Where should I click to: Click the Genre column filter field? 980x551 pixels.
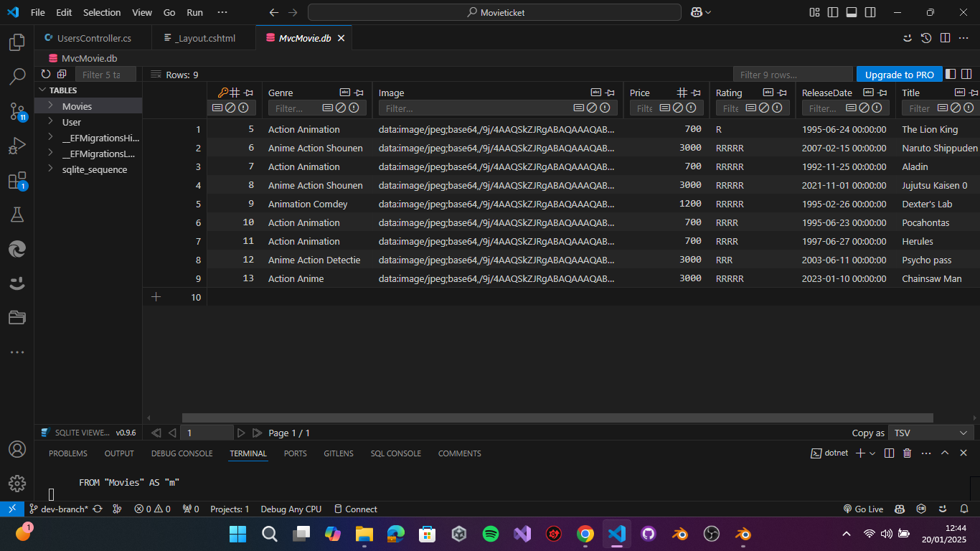[x=317, y=108]
